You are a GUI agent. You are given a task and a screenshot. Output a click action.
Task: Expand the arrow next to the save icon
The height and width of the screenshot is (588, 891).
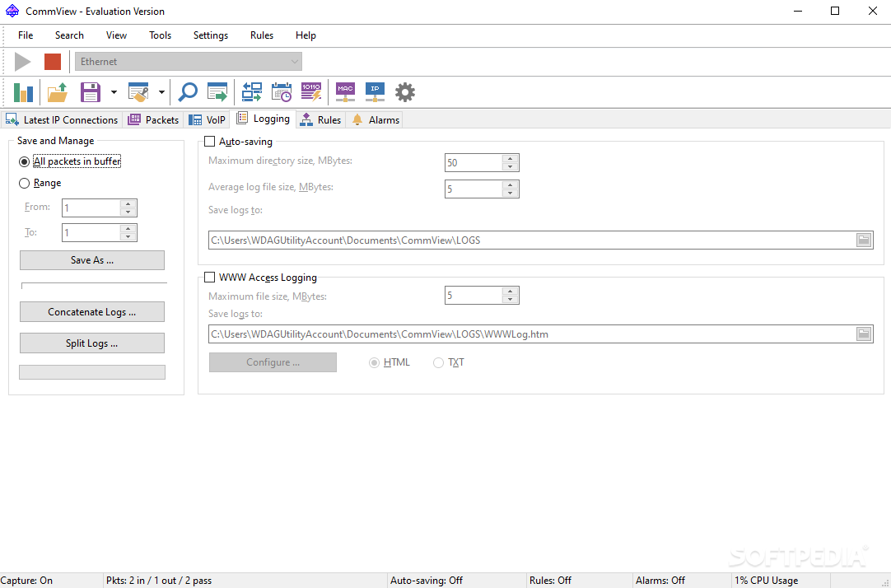pyautogui.click(x=114, y=92)
